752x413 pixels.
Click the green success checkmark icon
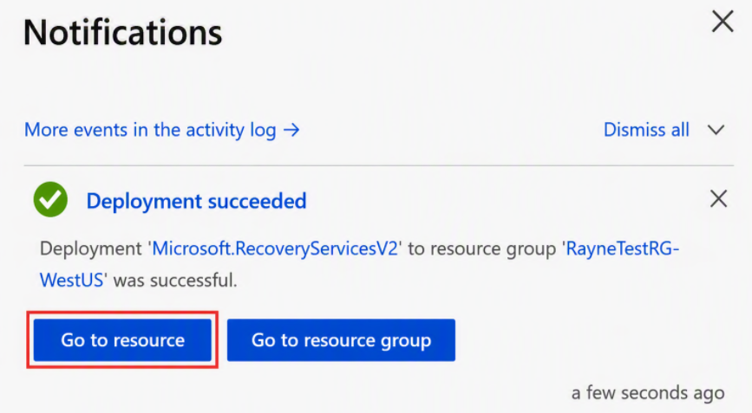[x=50, y=200]
